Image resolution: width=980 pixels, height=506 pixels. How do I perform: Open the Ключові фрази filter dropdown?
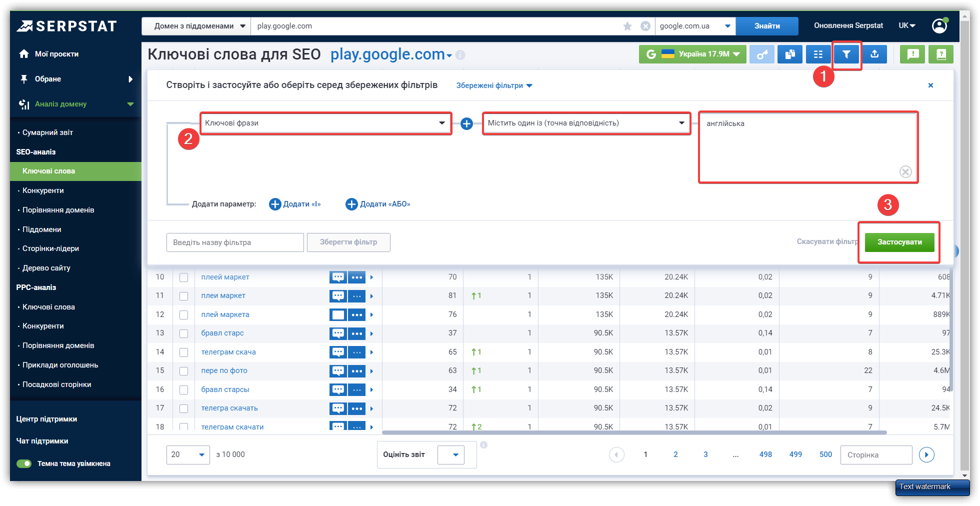[x=325, y=123]
